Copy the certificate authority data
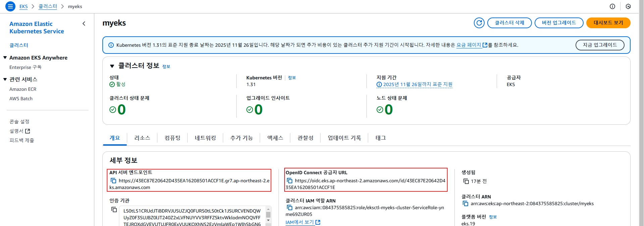This screenshot has height=226, width=644. pyautogui.click(x=114, y=210)
